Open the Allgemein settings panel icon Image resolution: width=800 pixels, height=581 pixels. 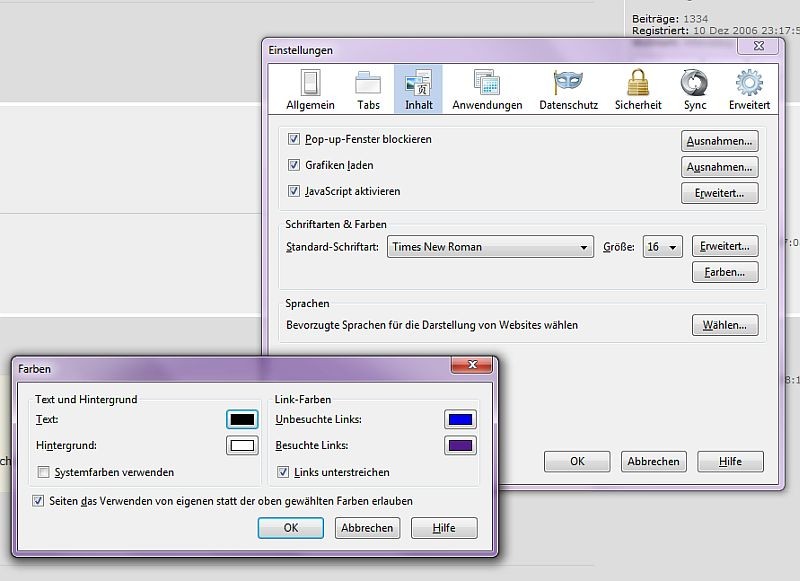pos(310,89)
